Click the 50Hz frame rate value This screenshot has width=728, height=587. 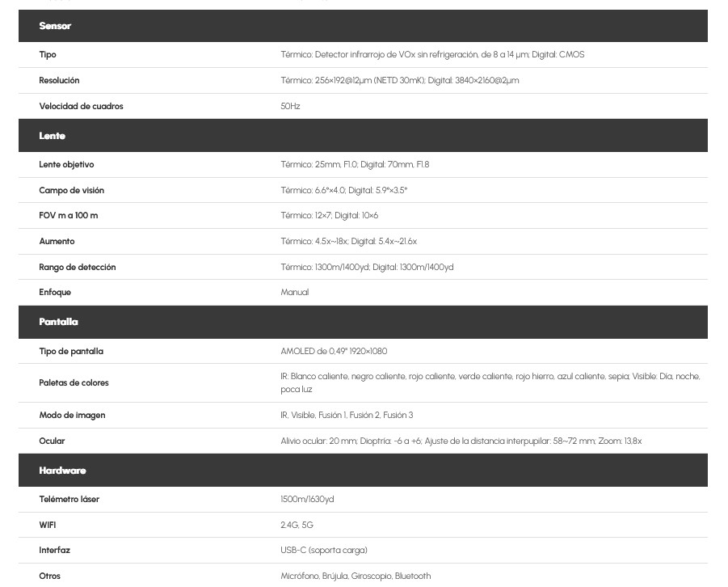click(290, 107)
